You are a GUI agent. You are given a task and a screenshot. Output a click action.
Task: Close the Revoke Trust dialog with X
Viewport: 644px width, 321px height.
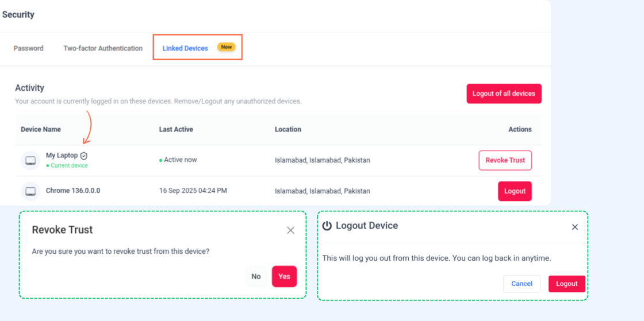pyautogui.click(x=290, y=230)
